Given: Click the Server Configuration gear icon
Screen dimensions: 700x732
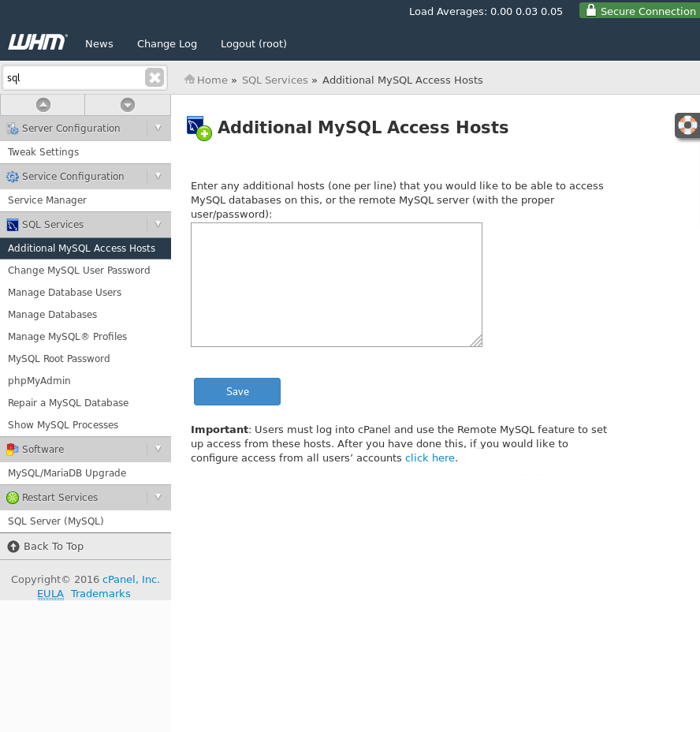Looking at the screenshot, I should tap(13, 129).
